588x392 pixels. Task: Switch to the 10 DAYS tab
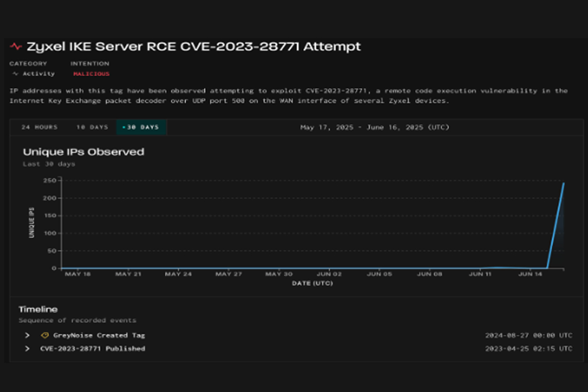coord(92,127)
